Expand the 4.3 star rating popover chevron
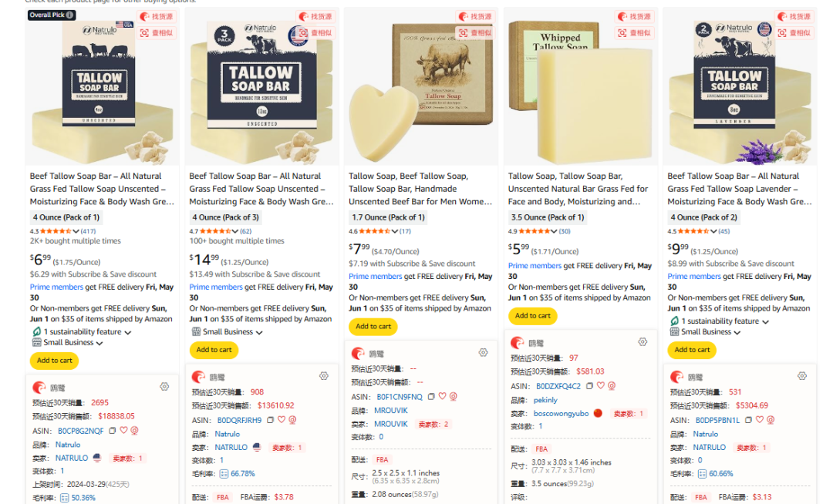 (x=76, y=231)
